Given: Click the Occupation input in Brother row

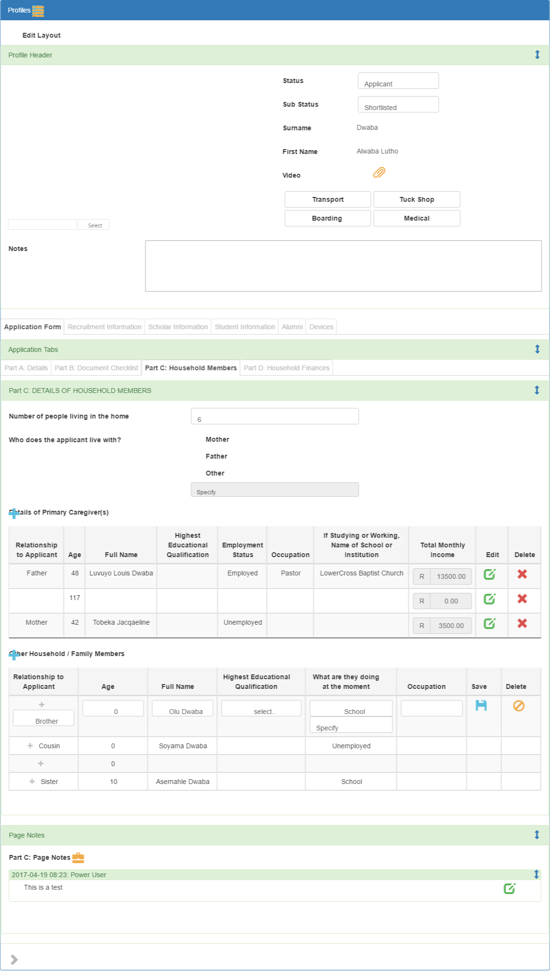Looking at the screenshot, I should coord(431,708).
